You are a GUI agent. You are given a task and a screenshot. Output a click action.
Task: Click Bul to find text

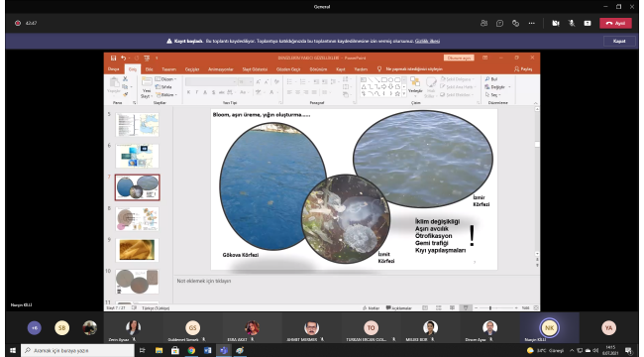tap(491, 79)
